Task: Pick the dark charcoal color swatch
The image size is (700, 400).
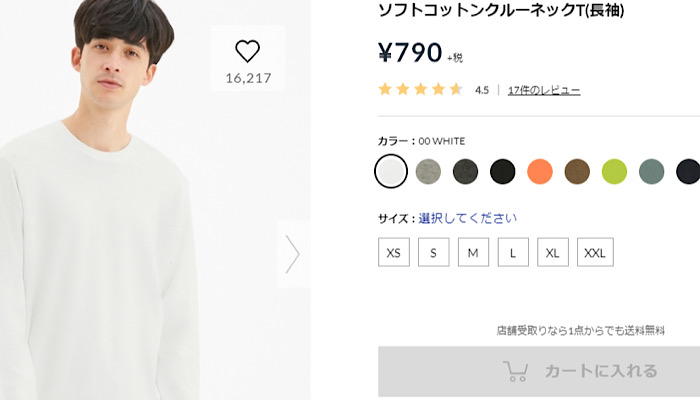Action: pos(465,172)
